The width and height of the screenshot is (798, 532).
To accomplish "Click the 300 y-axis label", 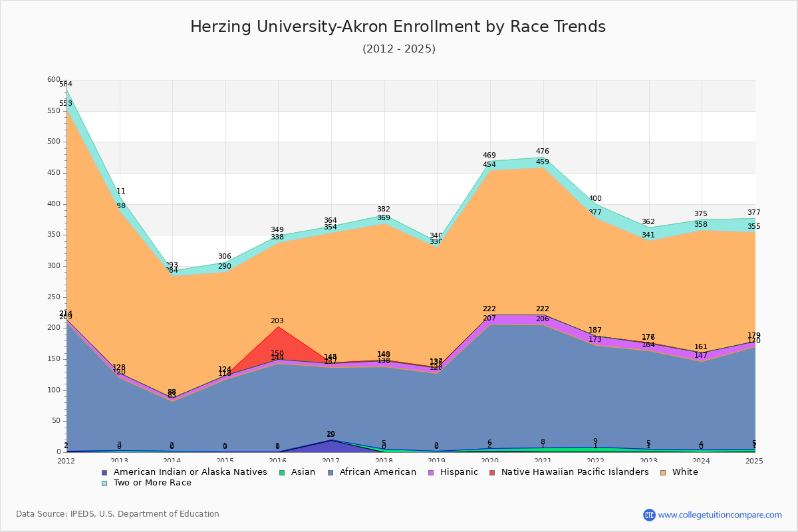I will [x=53, y=266].
